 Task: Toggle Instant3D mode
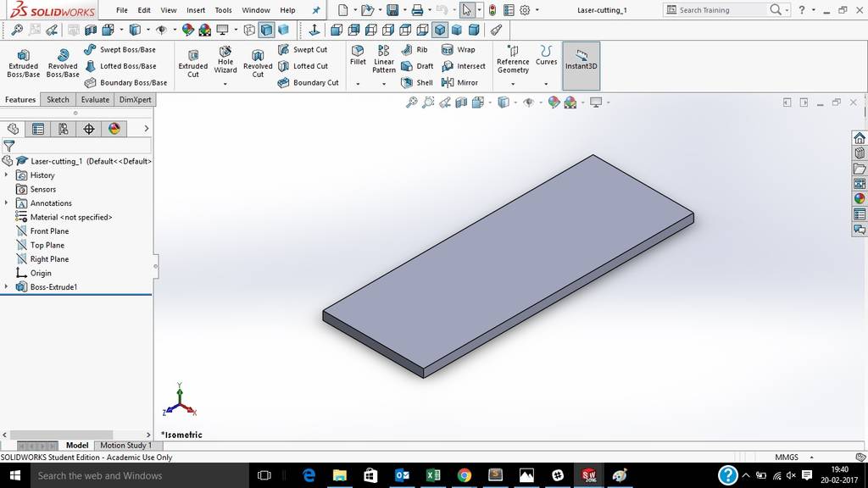[581, 65]
